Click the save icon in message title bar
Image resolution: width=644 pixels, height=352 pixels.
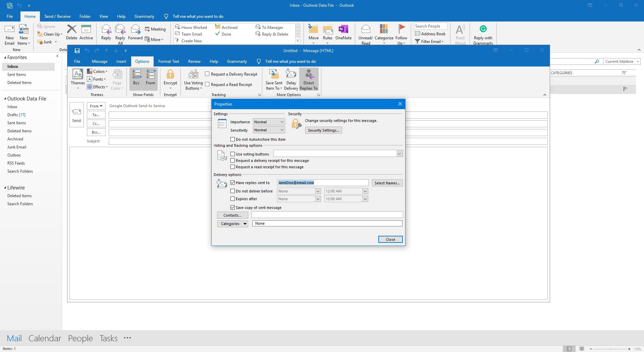click(77, 51)
